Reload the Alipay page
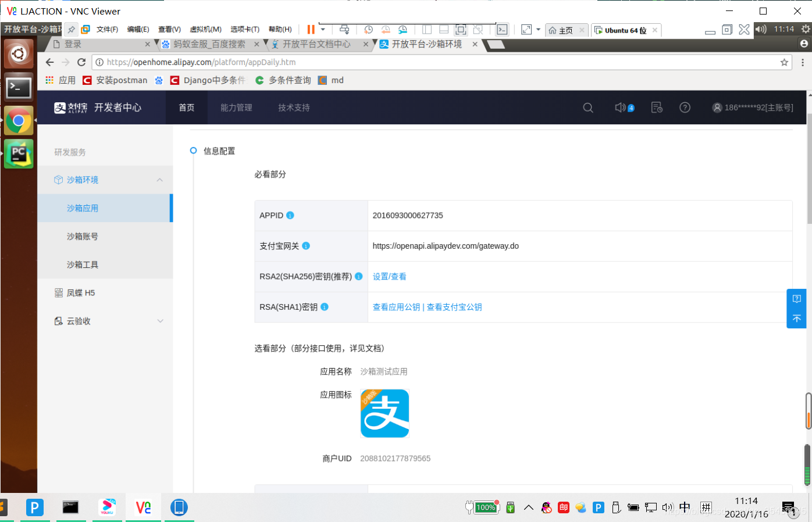This screenshot has height=522, width=812. click(x=81, y=62)
